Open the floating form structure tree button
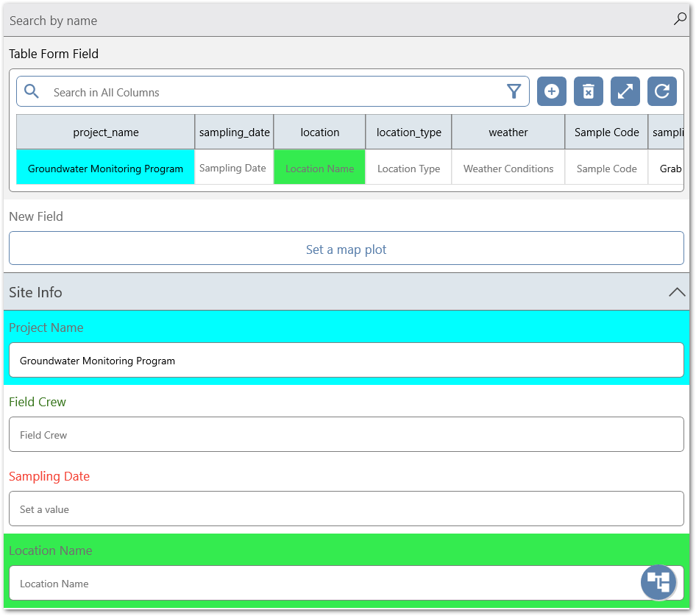 point(658,582)
